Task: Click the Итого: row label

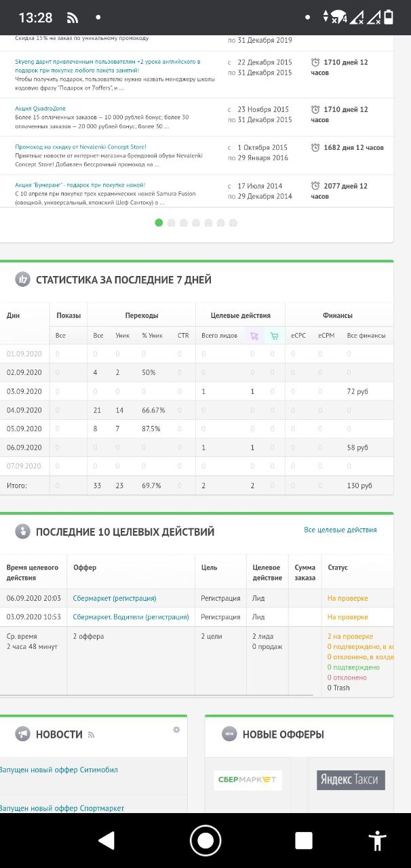Action: pyautogui.click(x=17, y=486)
